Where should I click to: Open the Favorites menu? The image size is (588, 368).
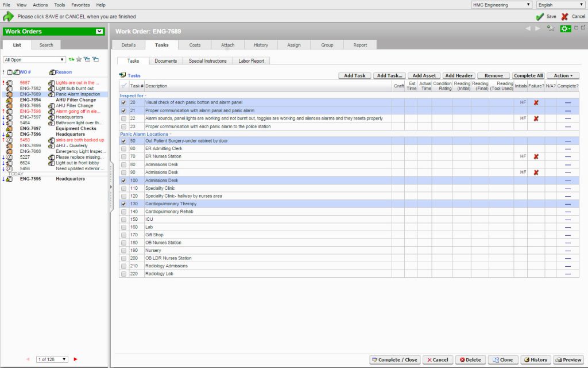point(80,5)
